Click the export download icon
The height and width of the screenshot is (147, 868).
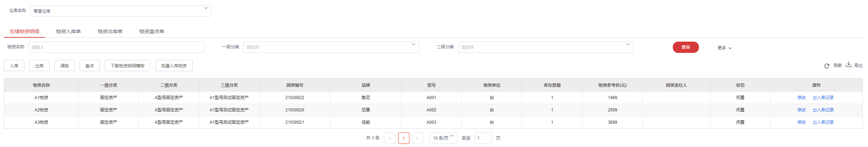tap(849, 65)
